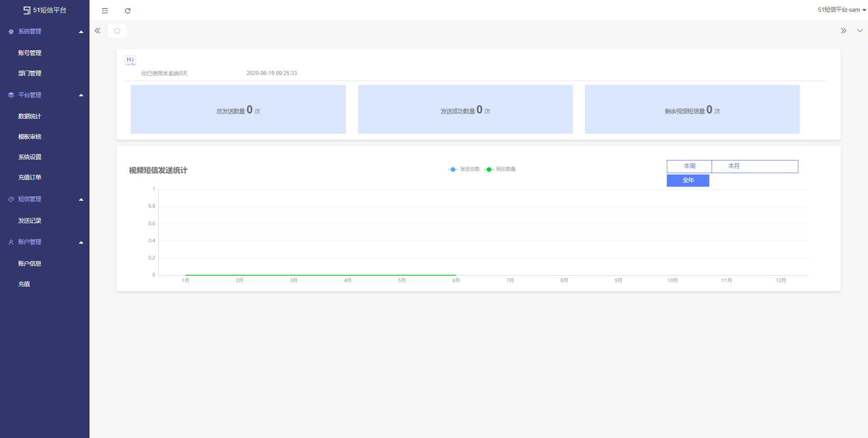Collapse the 平台管理 menu arrow

(81, 95)
